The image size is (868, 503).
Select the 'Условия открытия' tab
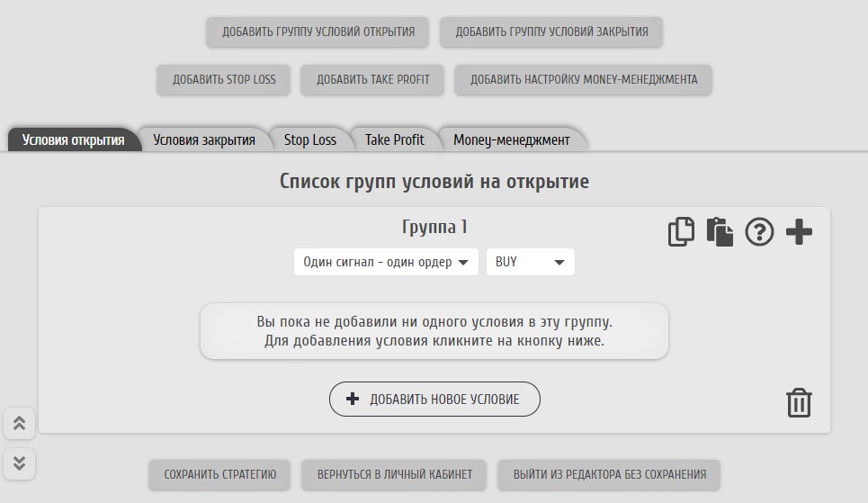[74, 139]
